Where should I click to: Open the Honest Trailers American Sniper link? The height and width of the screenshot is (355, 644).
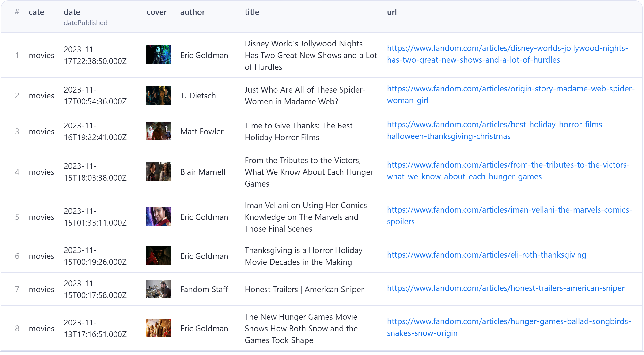[x=505, y=288]
